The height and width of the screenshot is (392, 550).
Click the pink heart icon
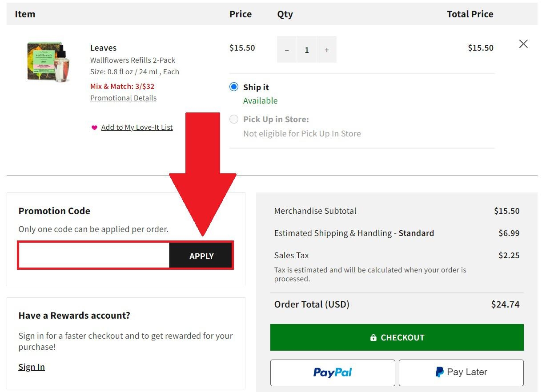(94, 128)
